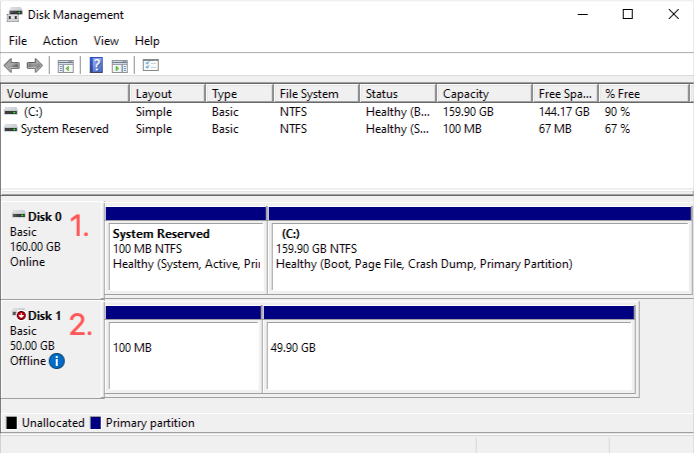The height and width of the screenshot is (453, 694).
Task: Click the blue info icon beside Offline
Action: [x=57, y=361]
